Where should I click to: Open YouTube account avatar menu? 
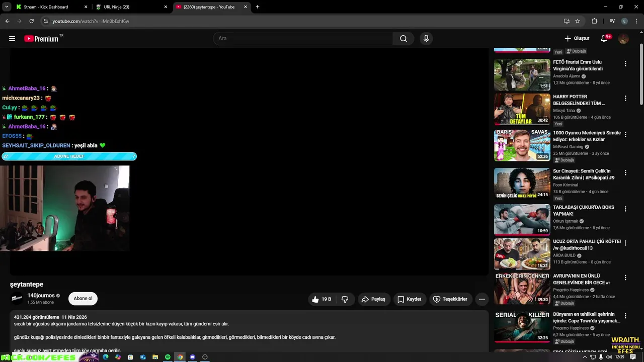tap(624, 39)
